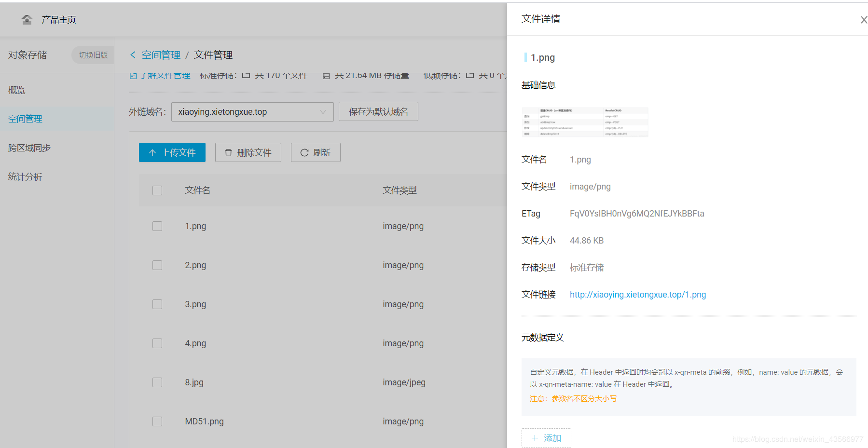Click the image/png type of MD51.png
This screenshot has height=448, width=868.
click(403, 421)
